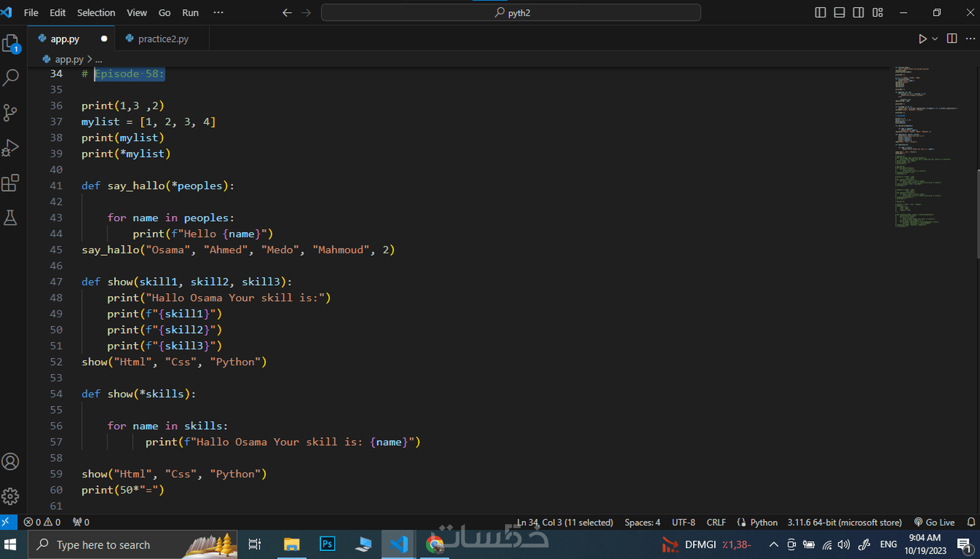Viewport: 980px width, 559px height.
Task: Open the Source Control view
Action: pyautogui.click(x=11, y=112)
